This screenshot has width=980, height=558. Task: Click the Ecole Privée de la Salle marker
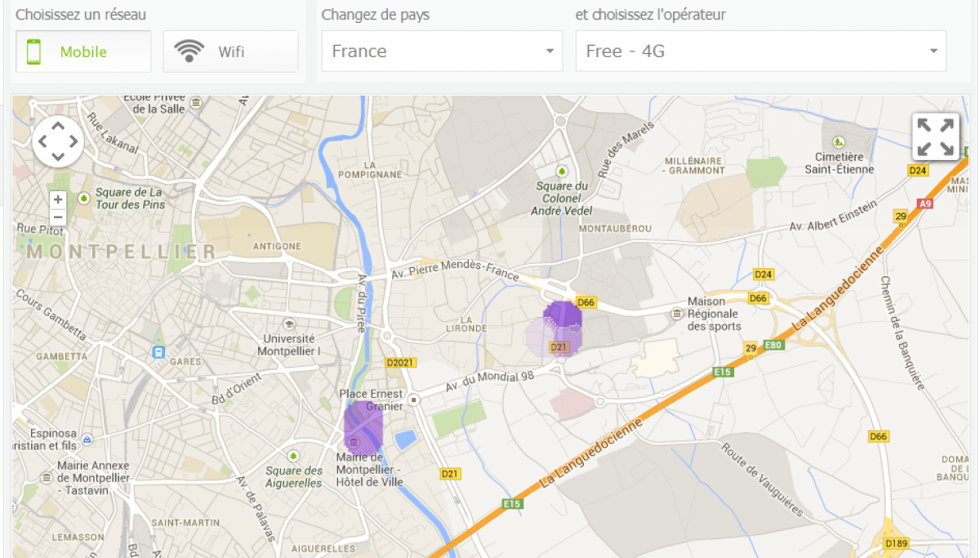coord(197,102)
